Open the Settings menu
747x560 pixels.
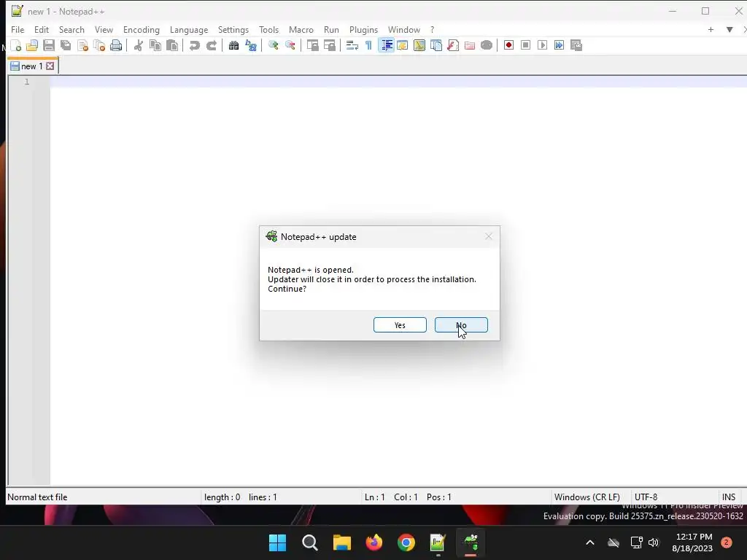point(233,29)
